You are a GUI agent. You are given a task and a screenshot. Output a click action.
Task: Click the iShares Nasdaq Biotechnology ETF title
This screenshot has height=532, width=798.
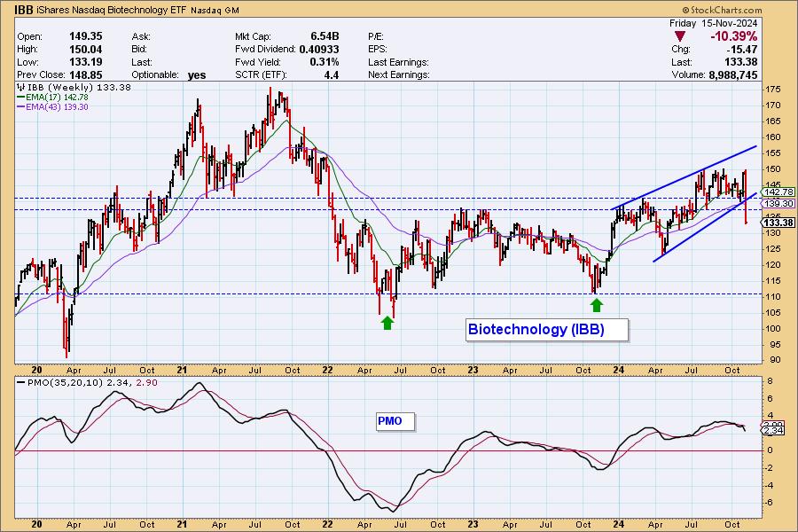pos(112,10)
